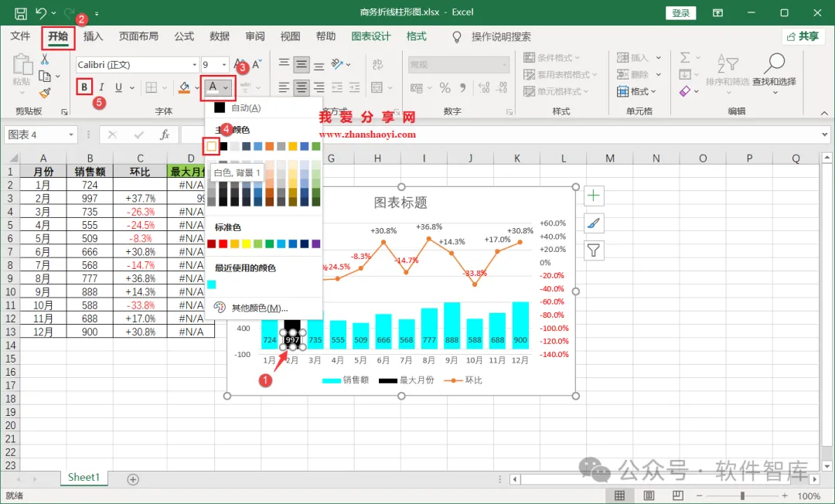
Task: Open the font size dropdown
Action: coord(224,65)
